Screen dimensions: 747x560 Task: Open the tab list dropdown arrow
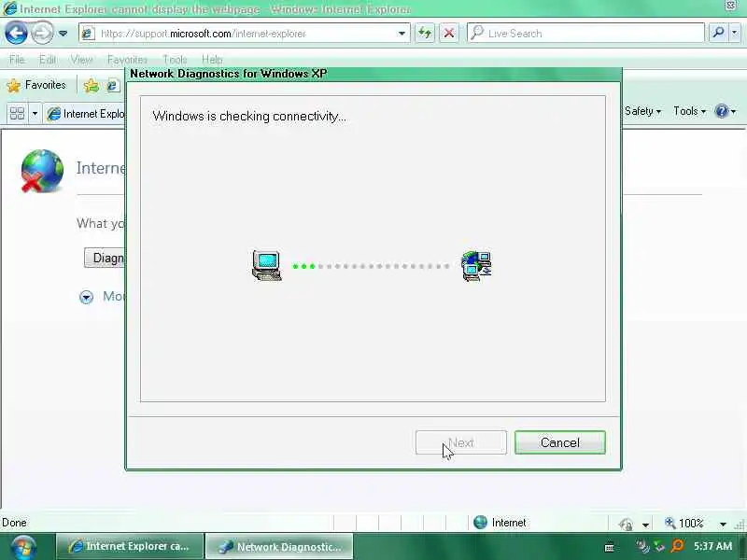point(35,113)
